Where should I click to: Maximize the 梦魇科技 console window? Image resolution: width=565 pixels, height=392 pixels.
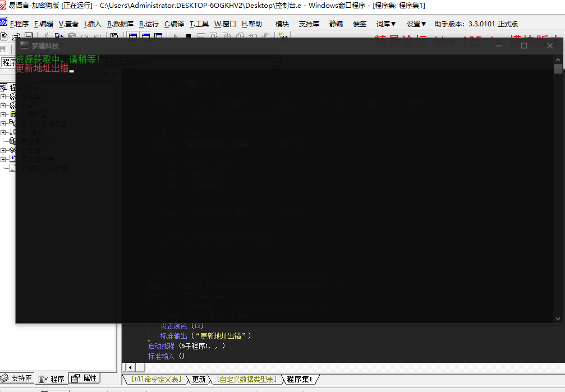[x=524, y=45]
